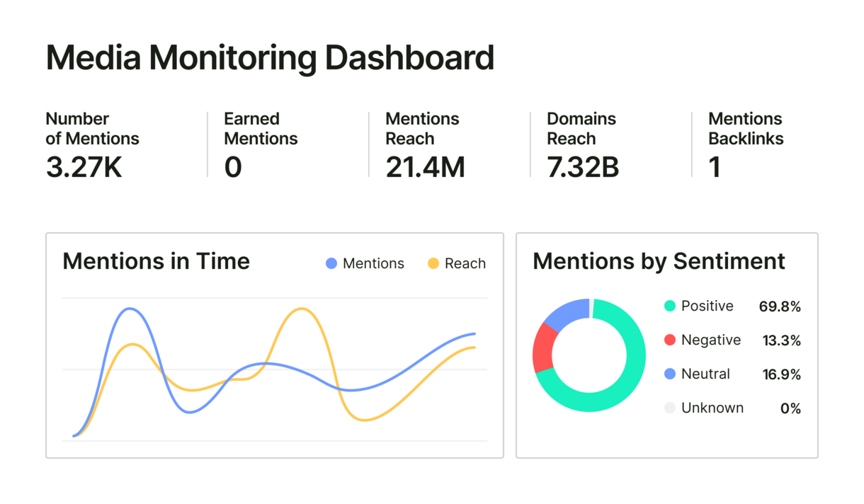Select the Earned Mentions value 0
The image size is (864, 504).
tap(233, 167)
